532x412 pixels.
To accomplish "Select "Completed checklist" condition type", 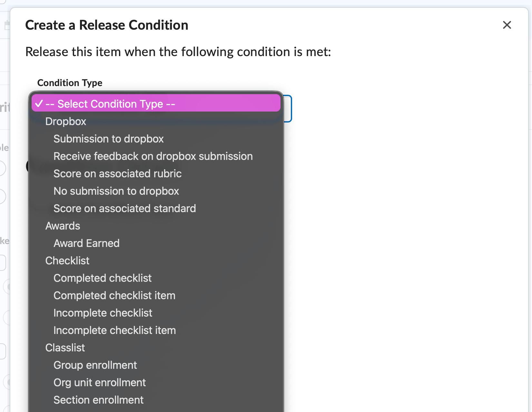I will (x=103, y=278).
